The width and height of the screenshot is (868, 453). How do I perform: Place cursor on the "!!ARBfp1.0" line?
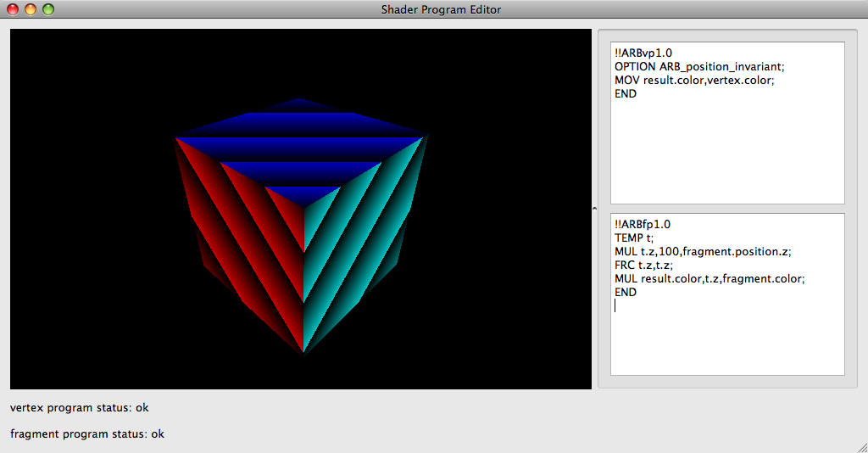[x=643, y=225]
